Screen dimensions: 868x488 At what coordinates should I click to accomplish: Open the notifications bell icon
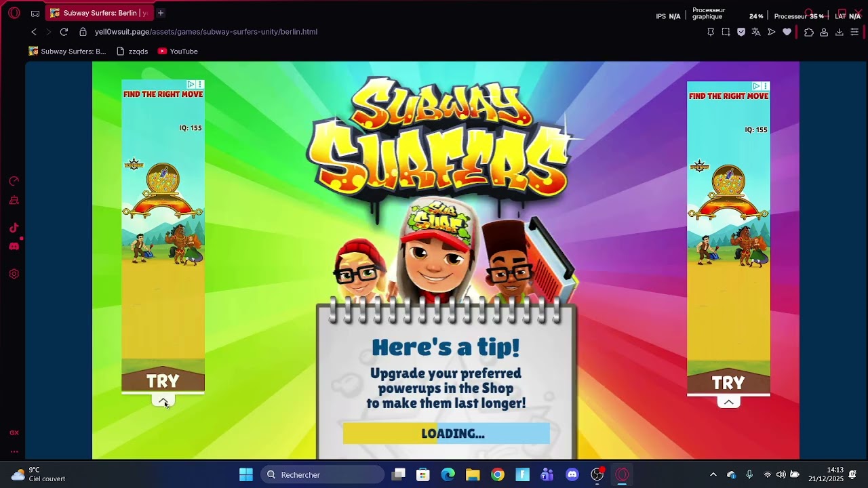pyautogui.click(x=852, y=474)
